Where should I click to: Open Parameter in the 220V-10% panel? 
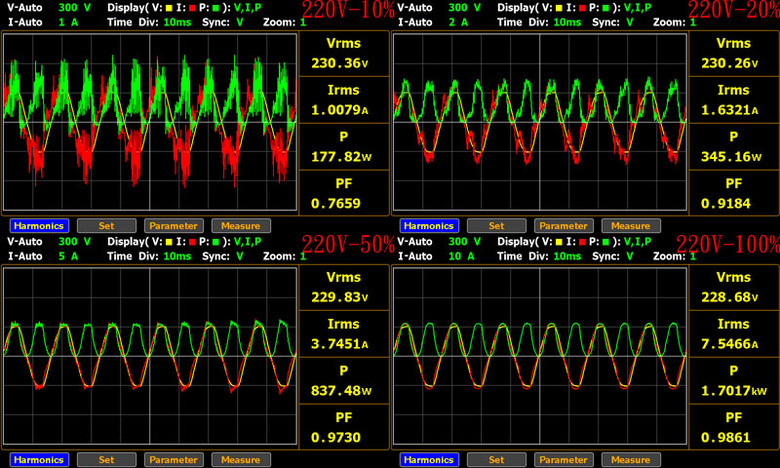[x=174, y=226]
